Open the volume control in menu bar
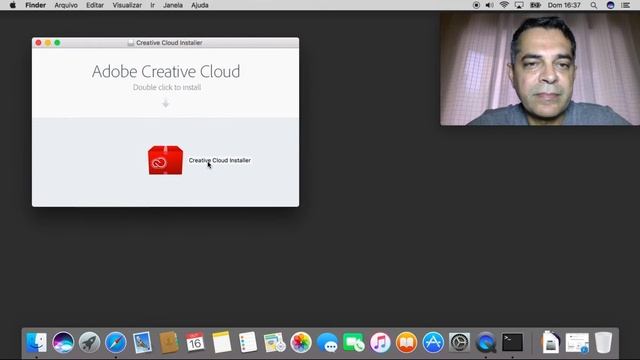 489,5
